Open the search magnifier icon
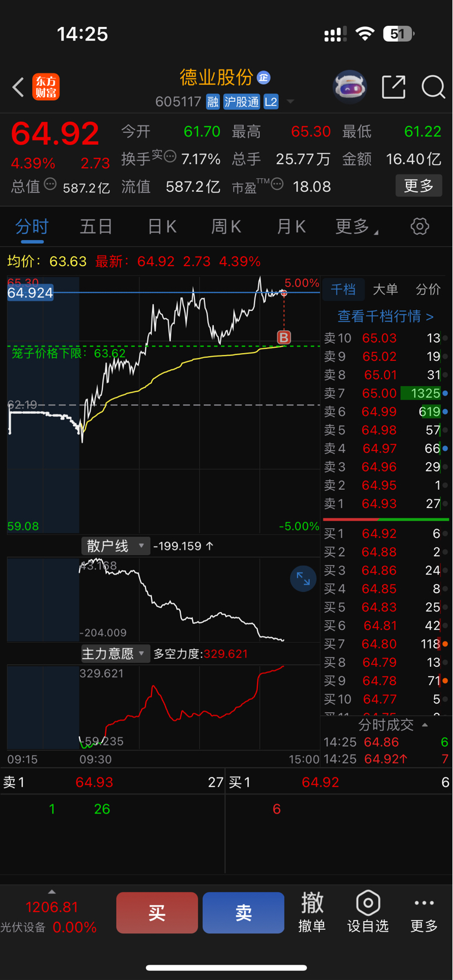This screenshot has width=453, height=980. [x=433, y=87]
